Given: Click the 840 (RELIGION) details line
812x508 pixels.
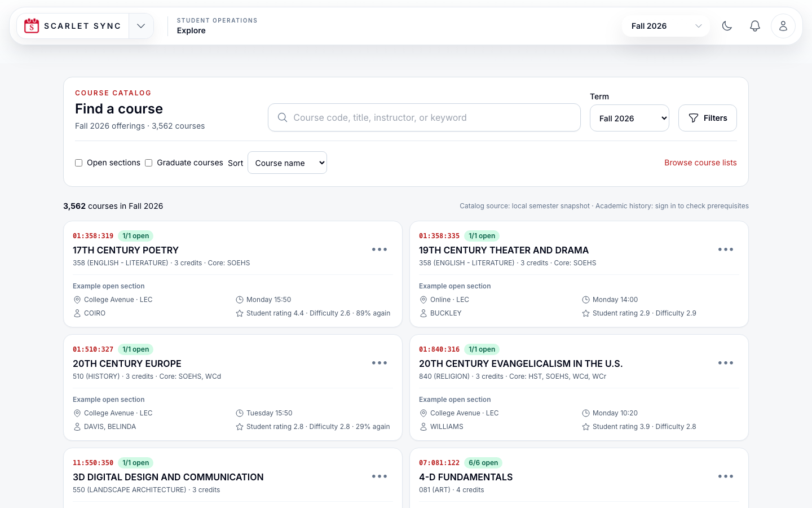Looking at the screenshot, I should [513, 376].
